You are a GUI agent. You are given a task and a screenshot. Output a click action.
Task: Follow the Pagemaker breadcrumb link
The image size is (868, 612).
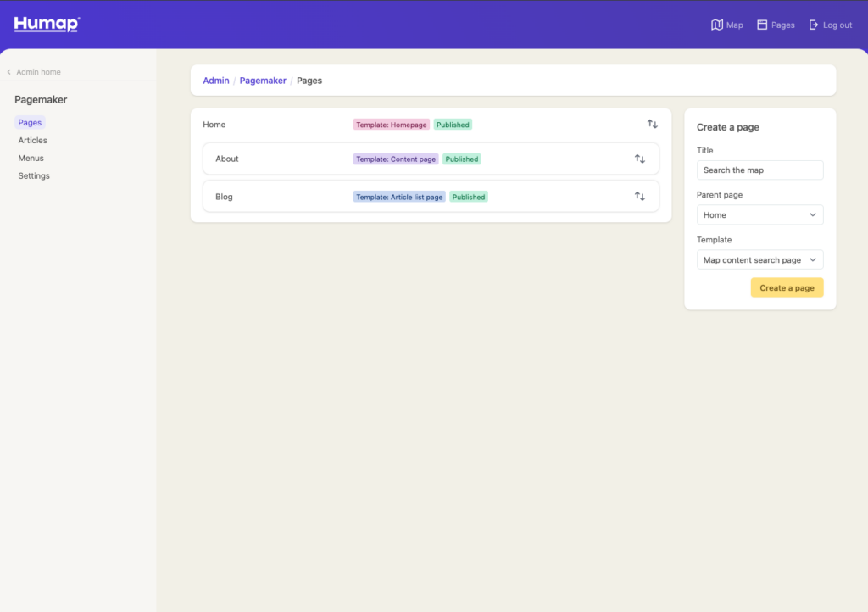263,81
